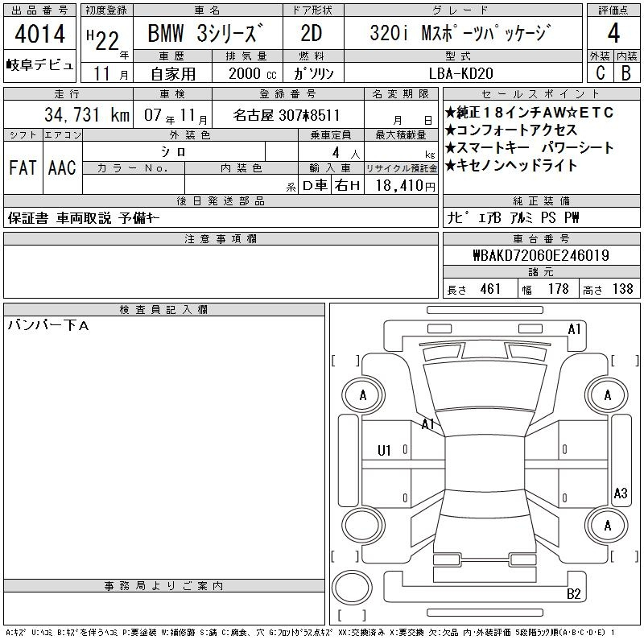Click car name BMW 3シリーズ
644x644 pixels.
pyautogui.click(x=205, y=33)
